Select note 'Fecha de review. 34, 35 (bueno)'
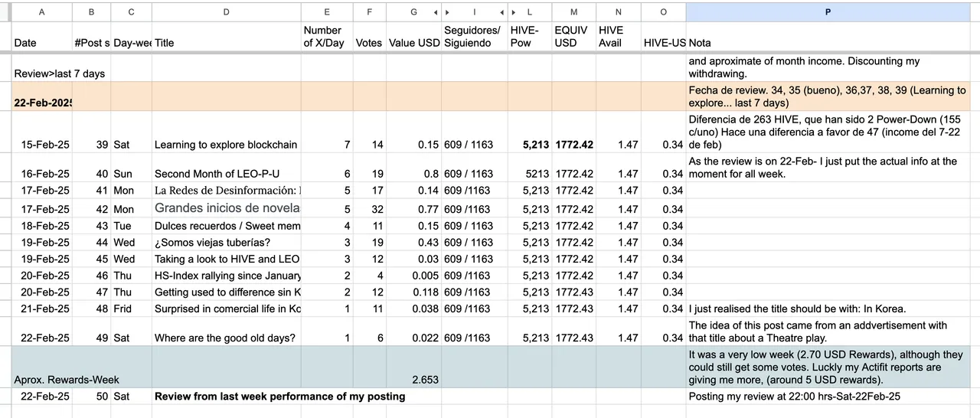The image size is (980, 418). point(828,96)
